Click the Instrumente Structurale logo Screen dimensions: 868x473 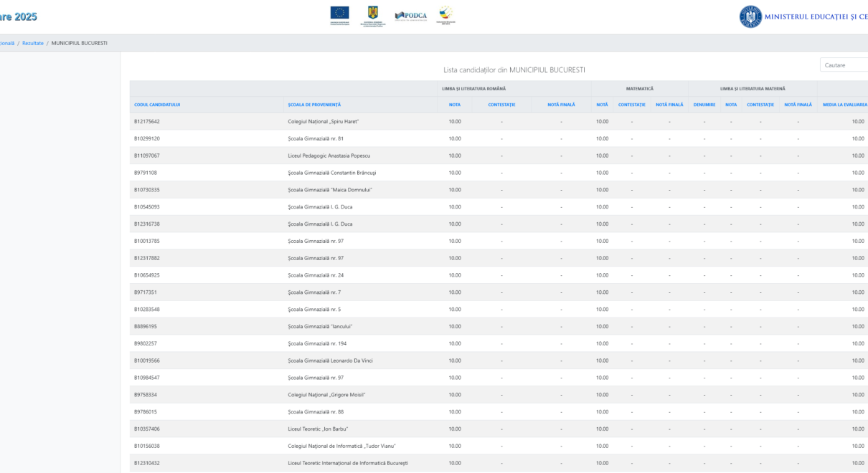click(x=446, y=14)
